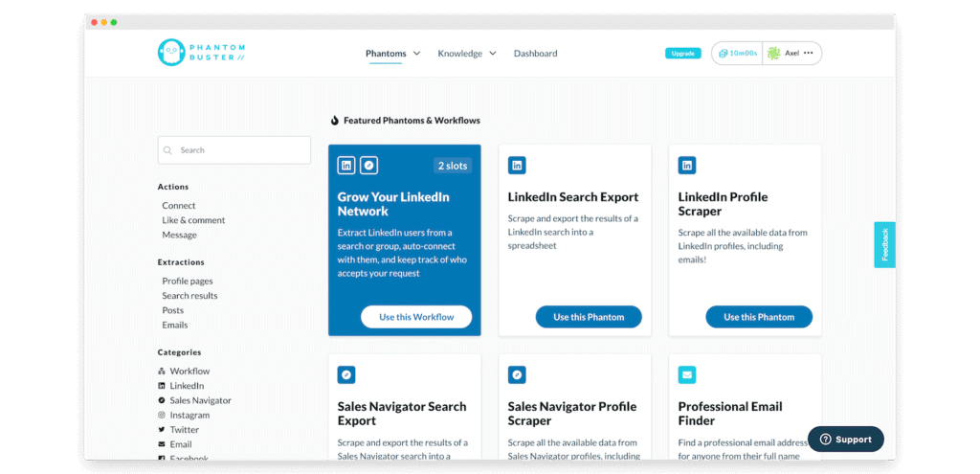Click the flame icon beside Featured Phantoms & Workflows
This screenshot has width=980, height=474.
point(334,120)
